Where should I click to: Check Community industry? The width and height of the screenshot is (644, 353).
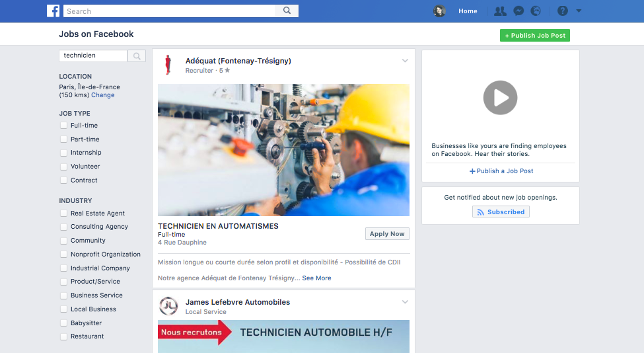(x=63, y=241)
